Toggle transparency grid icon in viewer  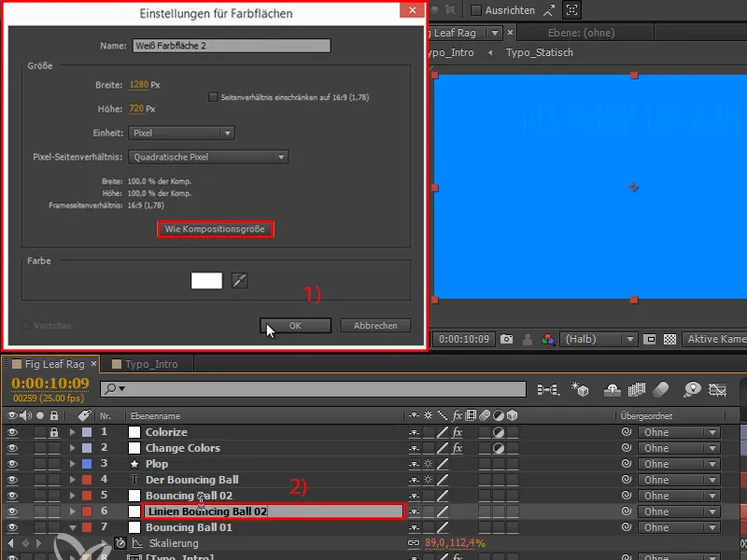(x=669, y=339)
